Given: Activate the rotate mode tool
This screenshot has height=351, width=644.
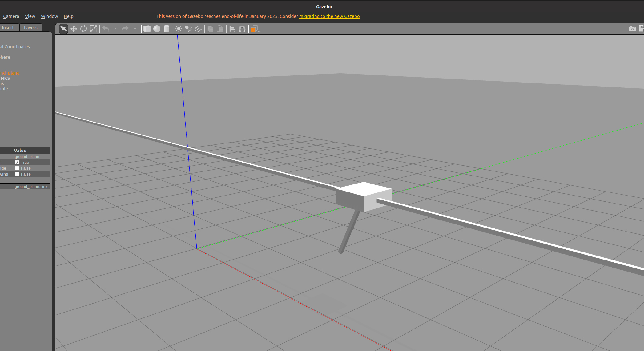Looking at the screenshot, I should 83,29.
